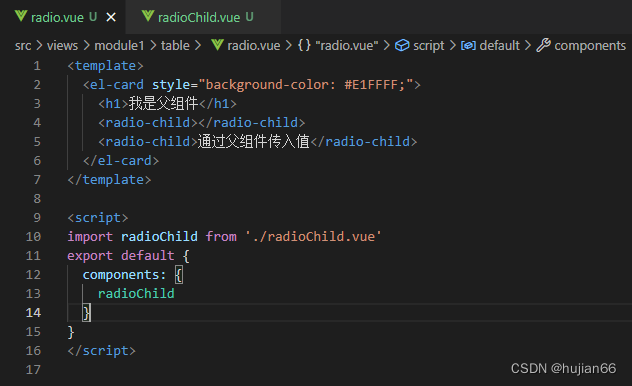Expand chevron after table in breadcrumb
Screen dimensions: 632x386
tap(198, 46)
